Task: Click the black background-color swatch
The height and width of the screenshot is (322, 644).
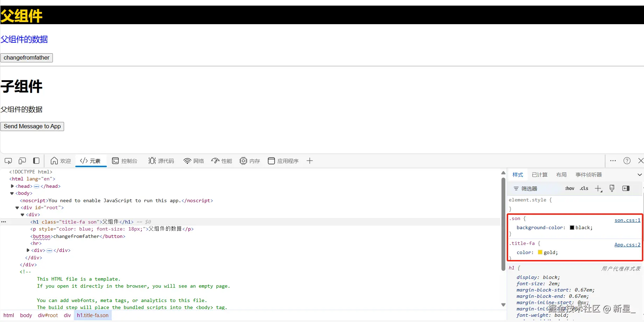Action: tap(572, 228)
